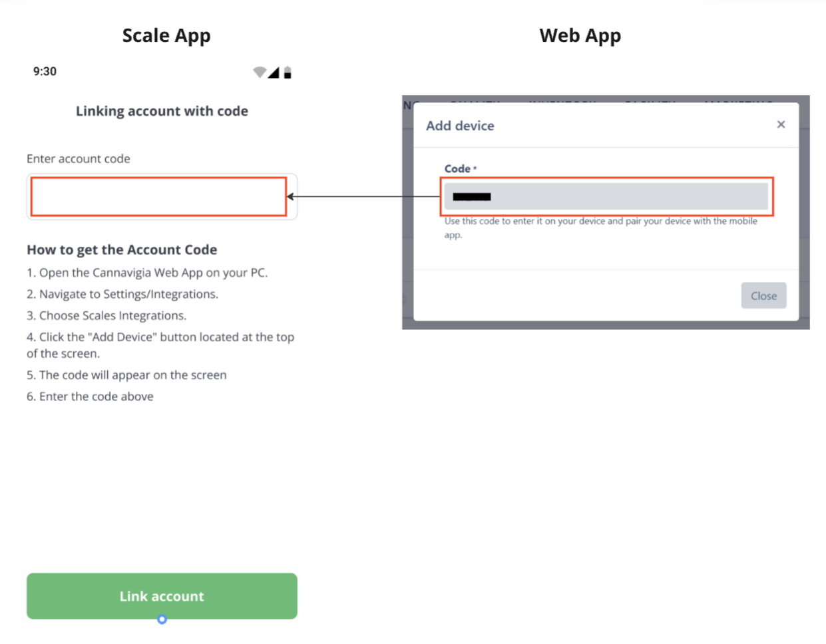Image resolution: width=826 pixels, height=644 pixels.
Task: Tap the 9:30 clock in status bar
Action: click(x=45, y=71)
